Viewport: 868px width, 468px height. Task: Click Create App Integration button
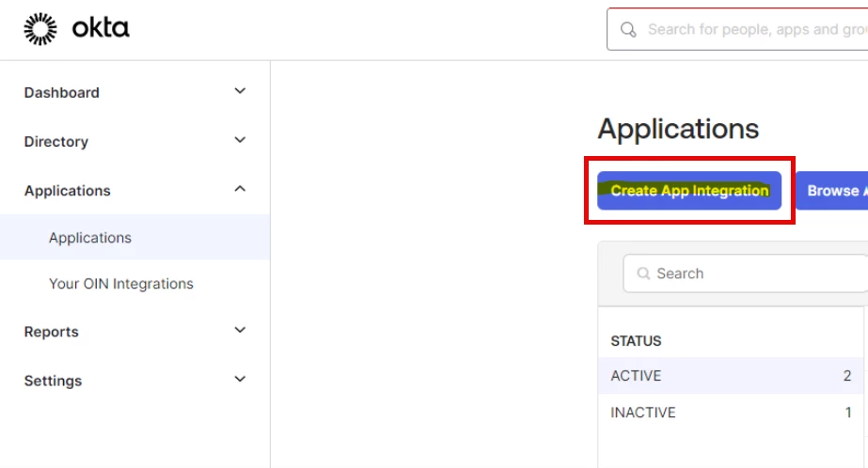tap(689, 191)
